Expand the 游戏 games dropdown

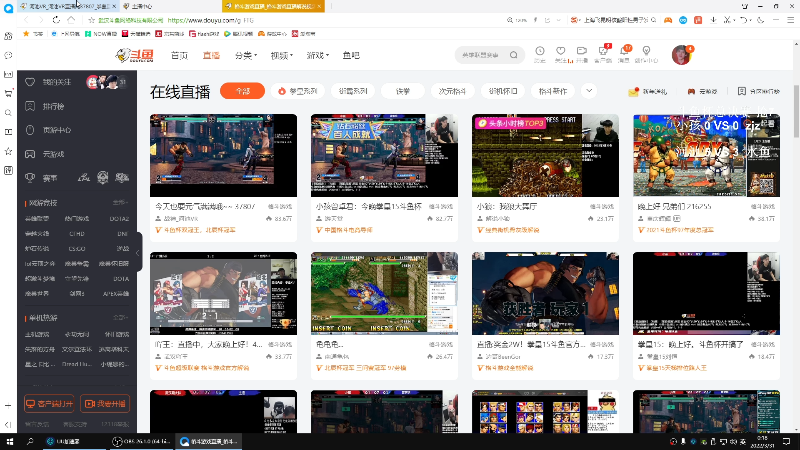click(x=317, y=55)
